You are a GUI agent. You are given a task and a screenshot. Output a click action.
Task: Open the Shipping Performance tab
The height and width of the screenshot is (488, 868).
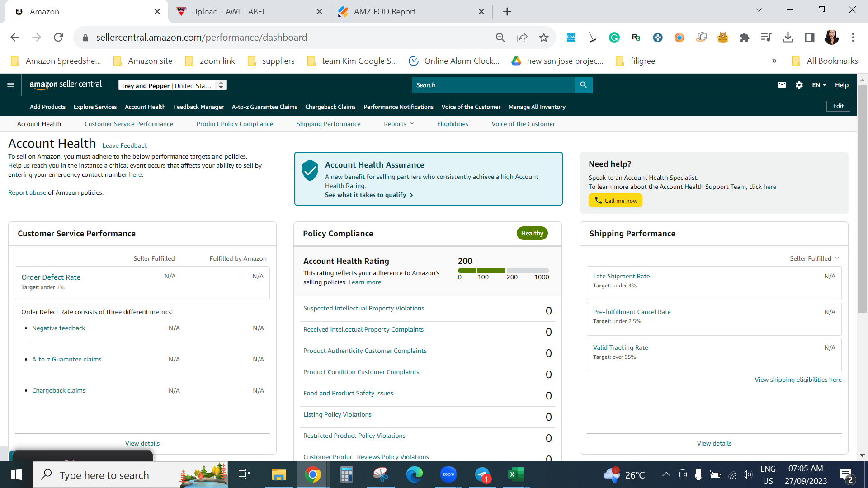pos(329,124)
